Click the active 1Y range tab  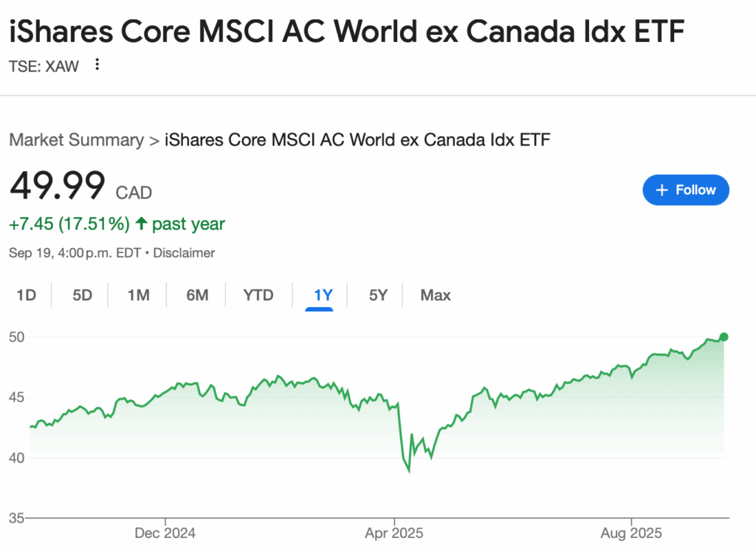(323, 296)
